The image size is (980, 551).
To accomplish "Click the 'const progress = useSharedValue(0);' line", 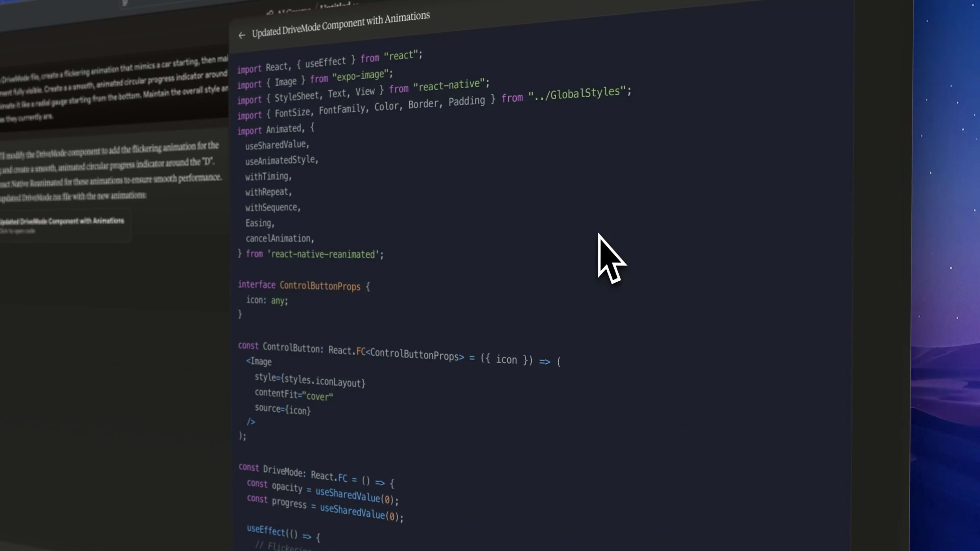I will coord(325,508).
